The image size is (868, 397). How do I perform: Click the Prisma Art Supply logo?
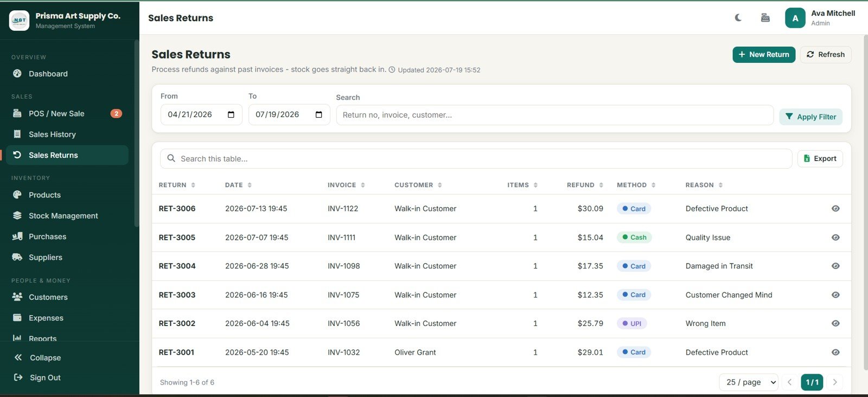click(x=20, y=20)
